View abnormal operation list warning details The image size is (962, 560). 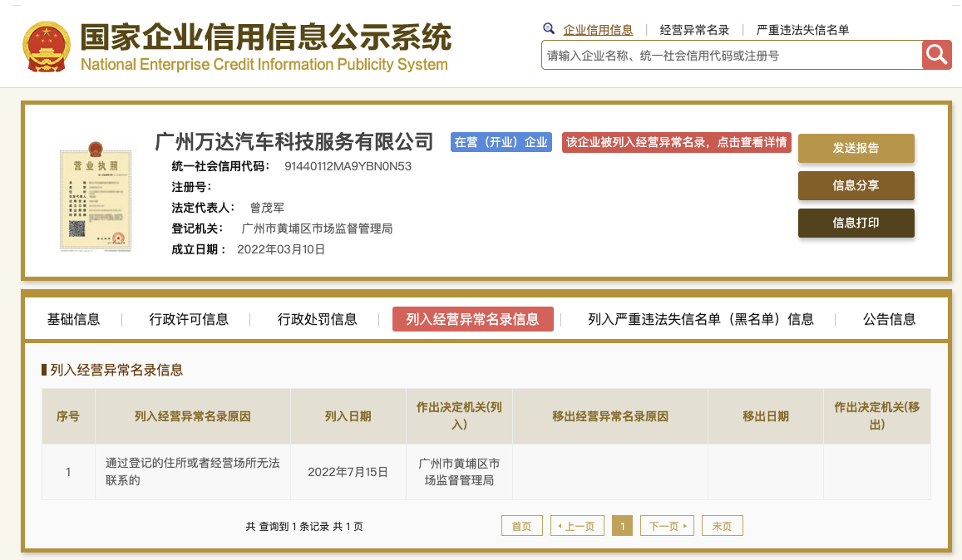click(x=676, y=142)
